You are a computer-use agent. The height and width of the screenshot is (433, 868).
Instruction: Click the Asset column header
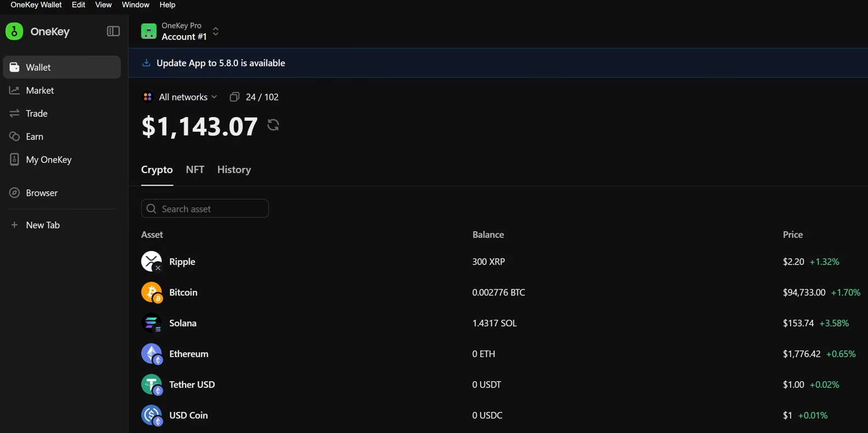[152, 234]
